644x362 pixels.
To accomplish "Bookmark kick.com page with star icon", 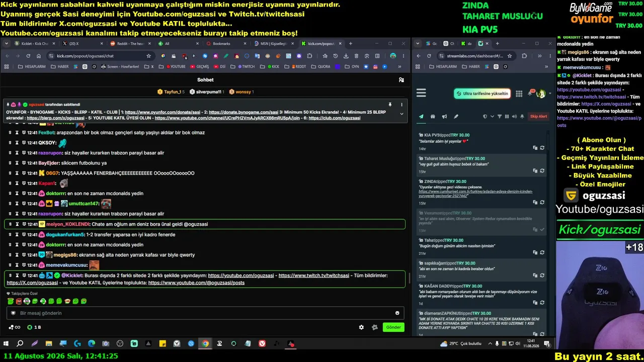I will point(148,56).
